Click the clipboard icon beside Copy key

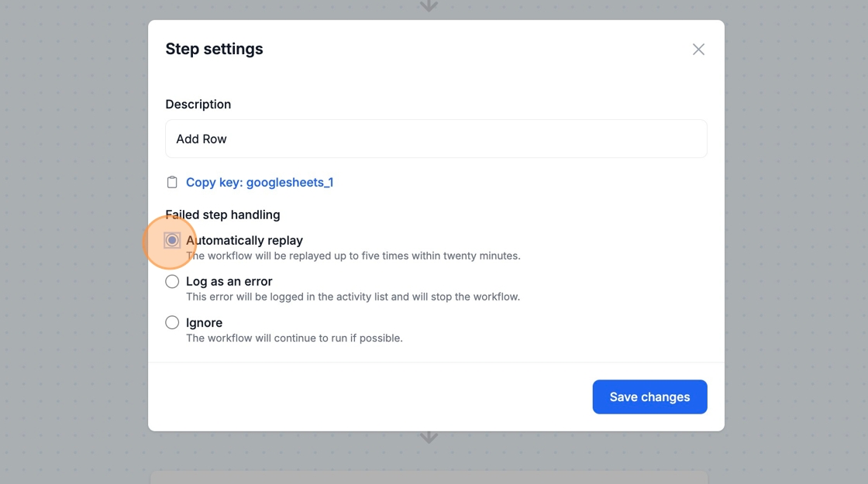pyautogui.click(x=172, y=183)
